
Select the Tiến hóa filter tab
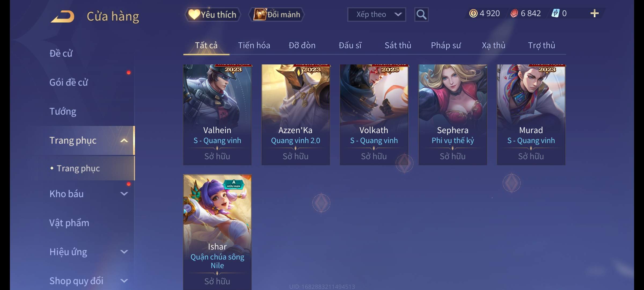(254, 45)
